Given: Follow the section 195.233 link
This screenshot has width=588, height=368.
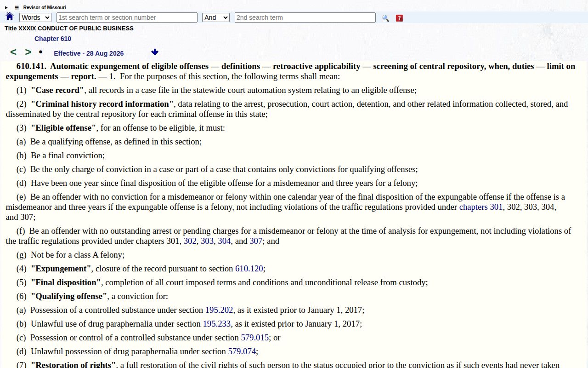Looking at the screenshot, I should tap(217, 324).
